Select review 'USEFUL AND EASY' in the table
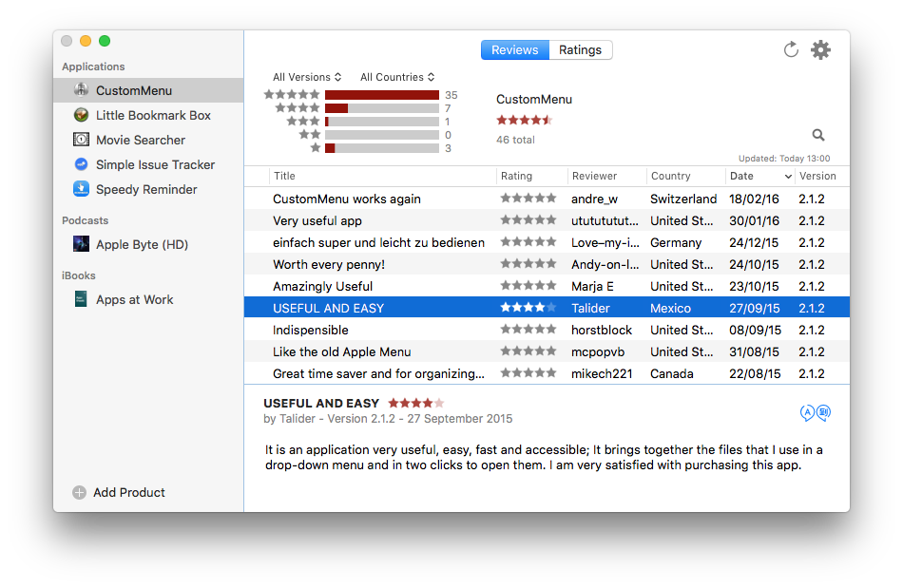This screenshot has width=903, height=588. point(548,309)
